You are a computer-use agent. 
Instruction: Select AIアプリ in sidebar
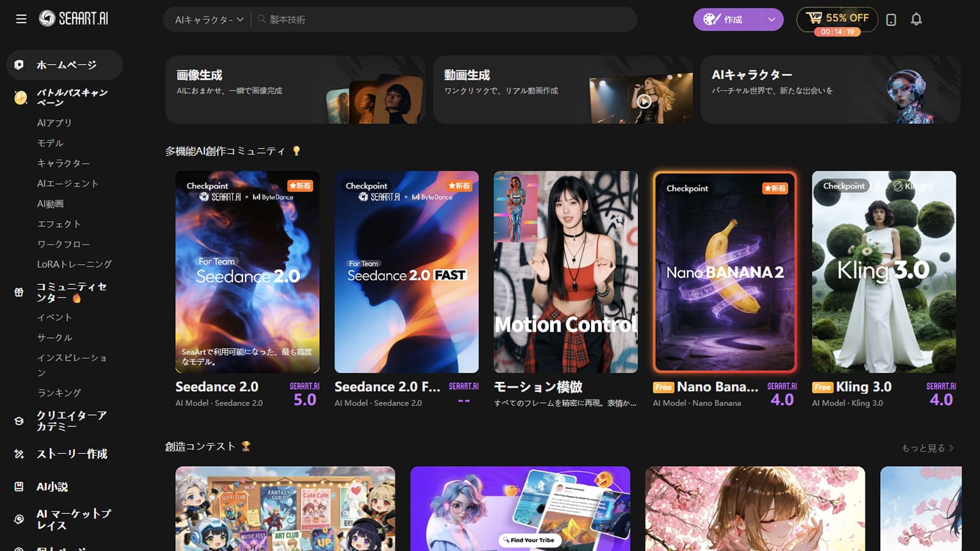coord(54,123)
